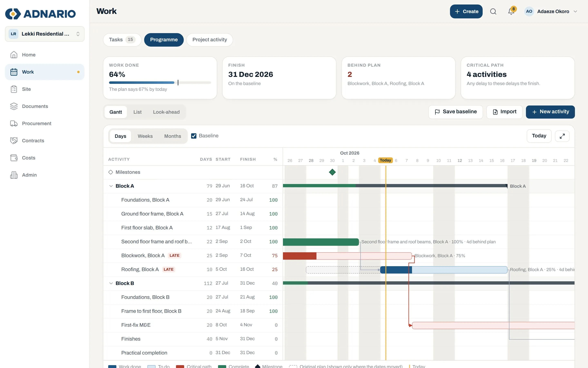Open Admin in the sidebar
Viewport: 588px width, 368px height.
(x=45, y=175)
